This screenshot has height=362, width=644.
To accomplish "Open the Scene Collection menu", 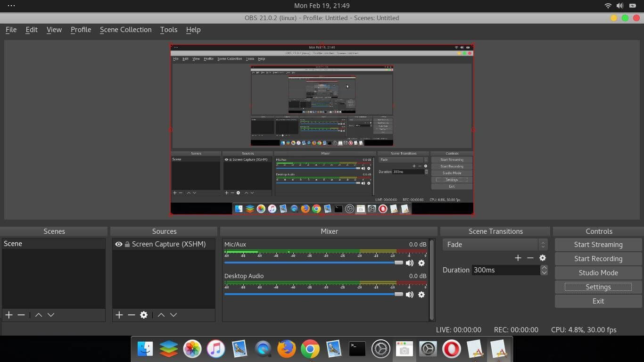I will (x=125, y=29).
